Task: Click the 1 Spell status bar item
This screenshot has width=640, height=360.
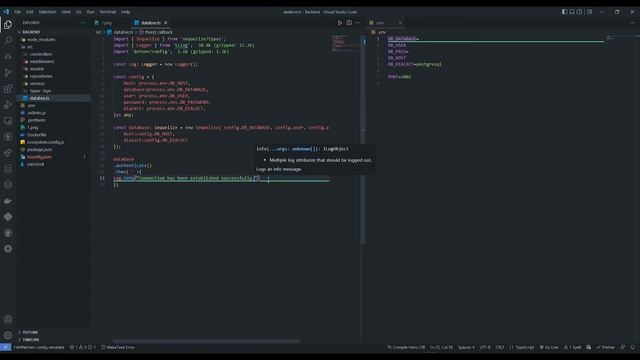Action: point(573,347)
